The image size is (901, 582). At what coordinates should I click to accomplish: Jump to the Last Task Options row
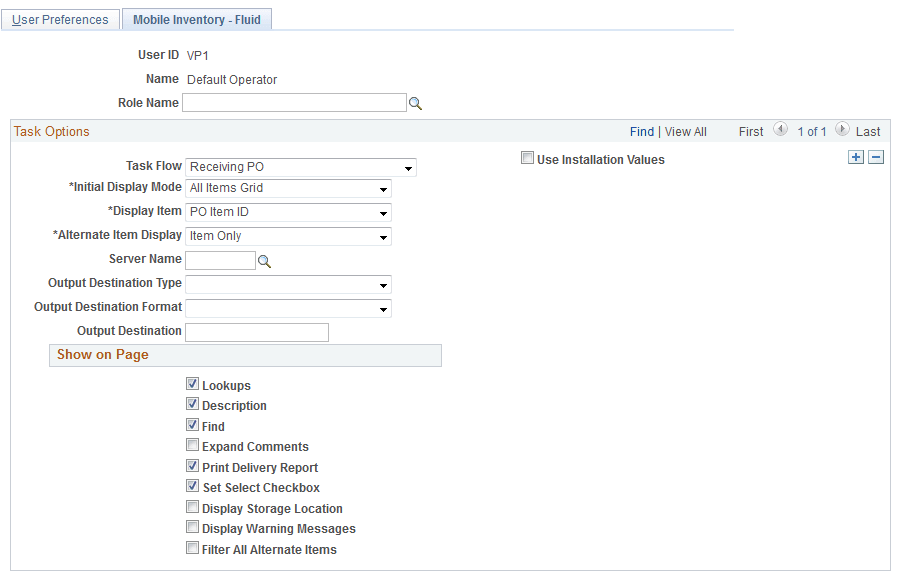coord(866,131)
